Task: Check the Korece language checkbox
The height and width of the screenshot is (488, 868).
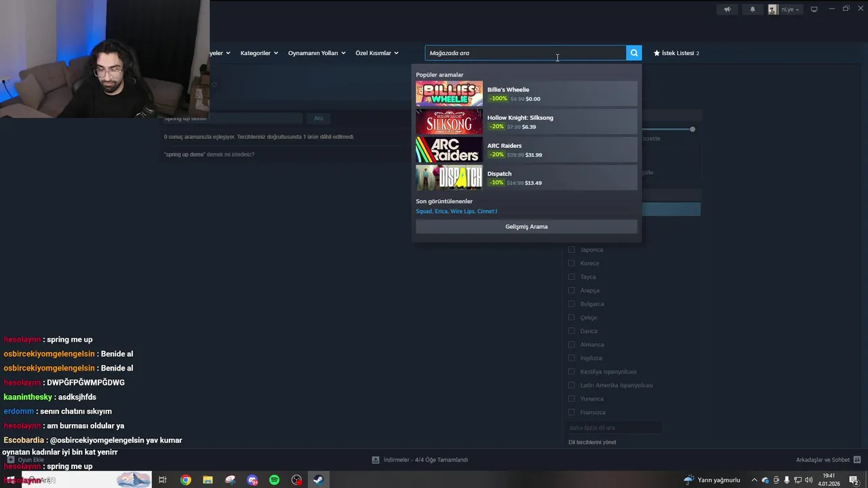Action: (x=571, y=263)
